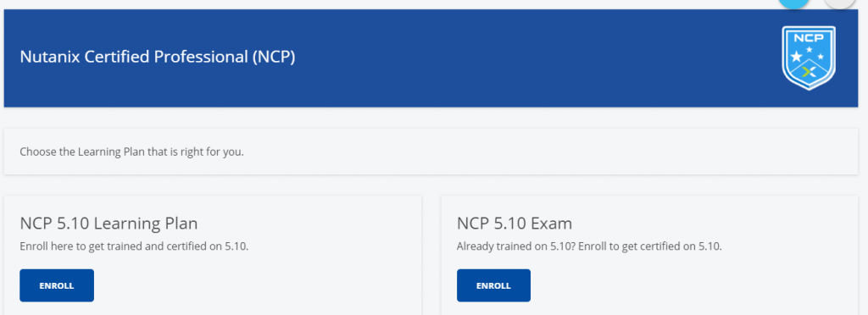The image size is (868, 315).
Task: Click the NCP lettering on the shield
Action: [x=809, y=38]
